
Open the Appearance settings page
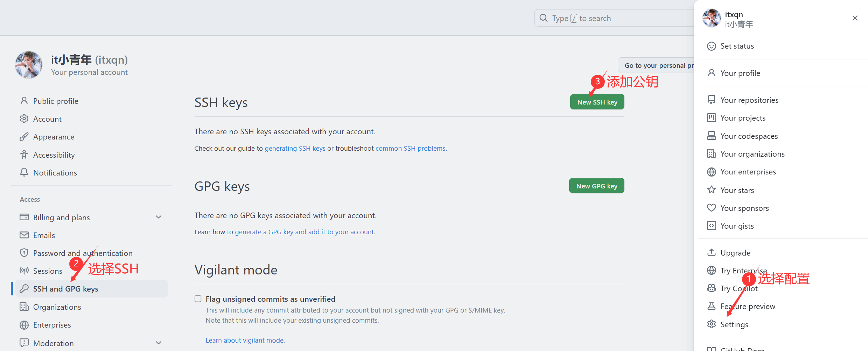pos(91,137)
